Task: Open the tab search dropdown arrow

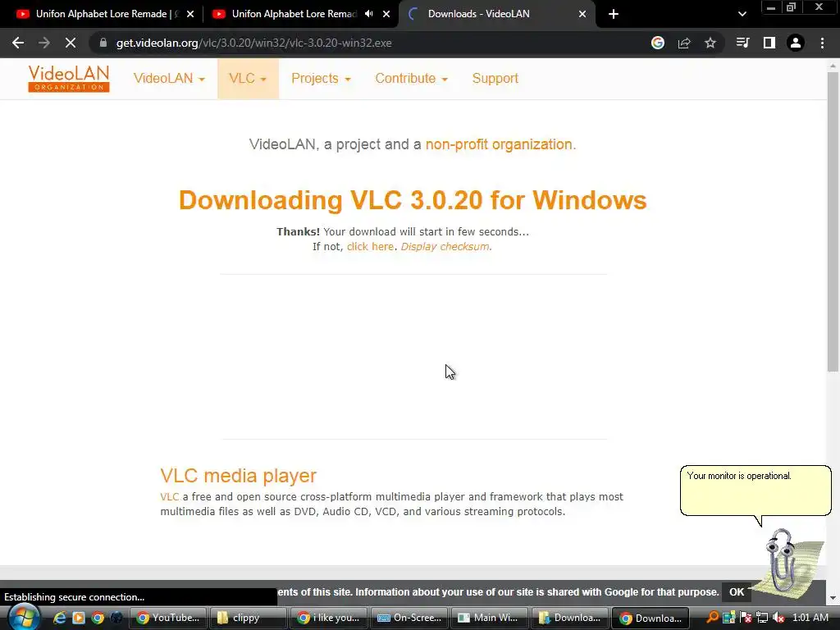Action: tap(742, 14)
